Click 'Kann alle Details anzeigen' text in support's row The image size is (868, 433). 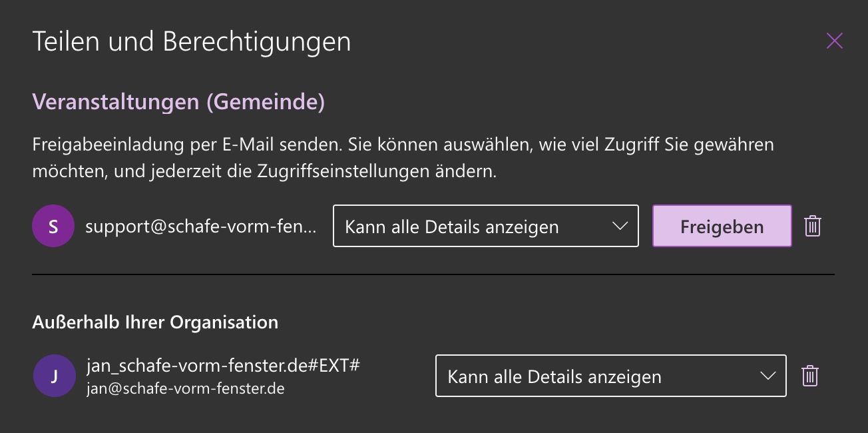[452, 226]
